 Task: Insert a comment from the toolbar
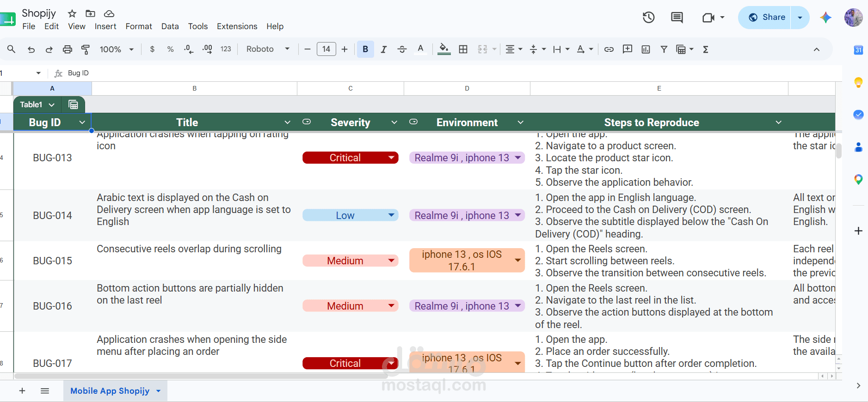[628, 49]
